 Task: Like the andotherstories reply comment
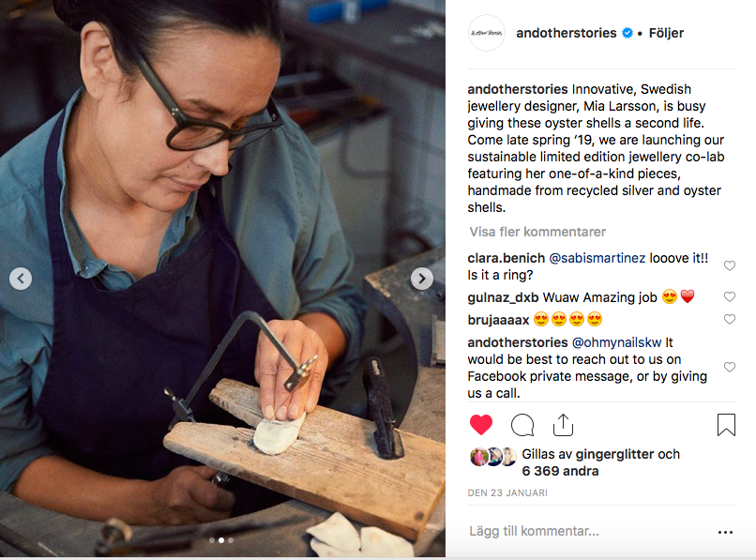tap(730, 367)
